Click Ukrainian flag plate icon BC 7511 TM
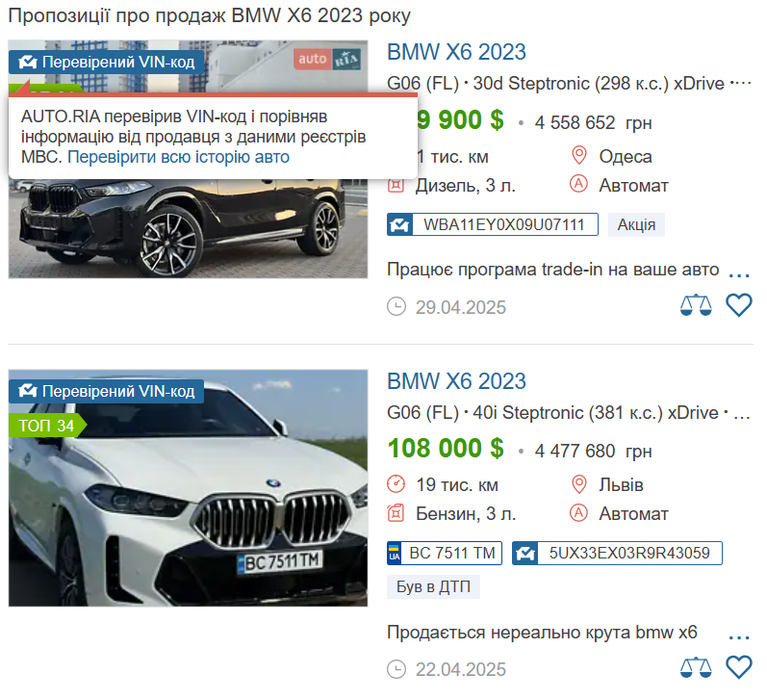Viewport: 767px width, 700px height. [x=394, y=553]
